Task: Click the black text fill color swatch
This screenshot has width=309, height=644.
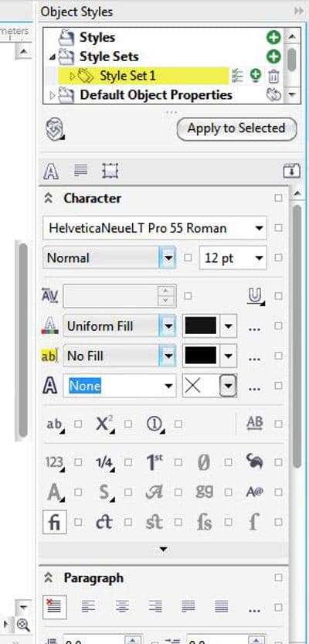Action: pyautogui.click(x=201, y=326)
